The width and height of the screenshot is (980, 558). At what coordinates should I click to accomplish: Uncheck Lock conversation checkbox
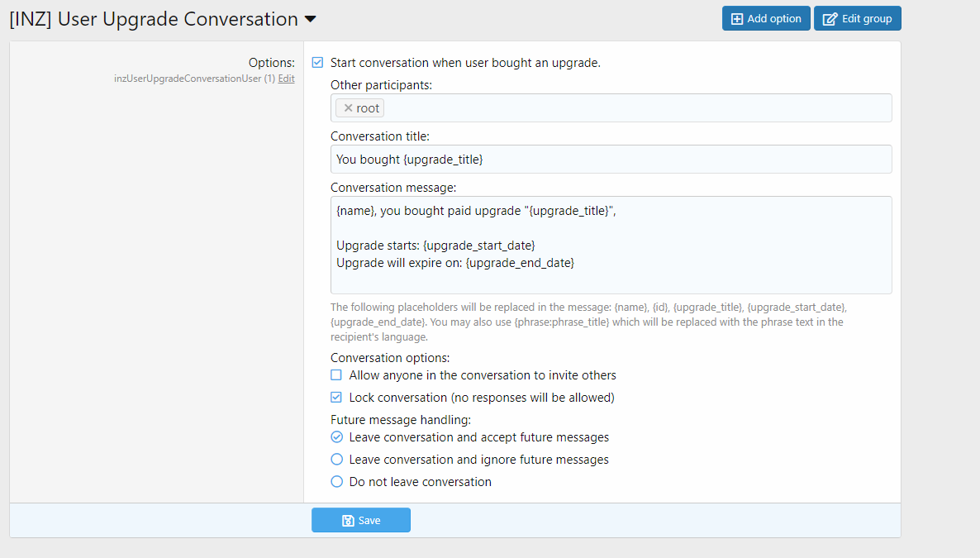click(336, 398)
